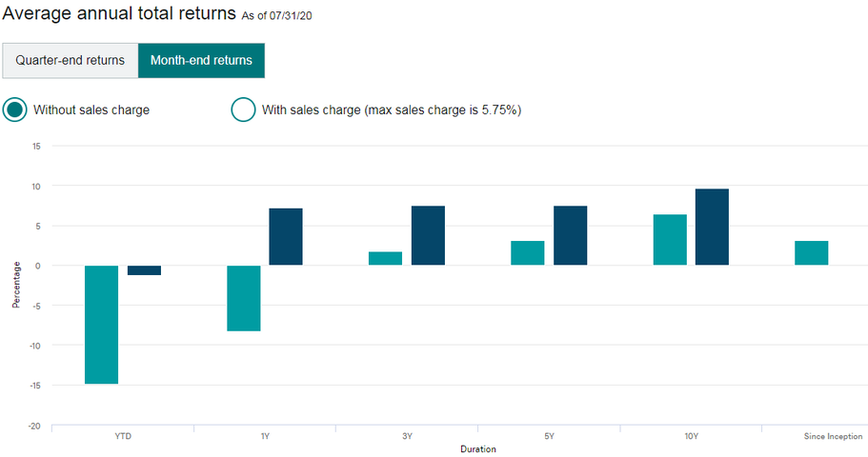Click the 'With sales charge' label text
Viewport: 868px width, 457px height.
391,109
